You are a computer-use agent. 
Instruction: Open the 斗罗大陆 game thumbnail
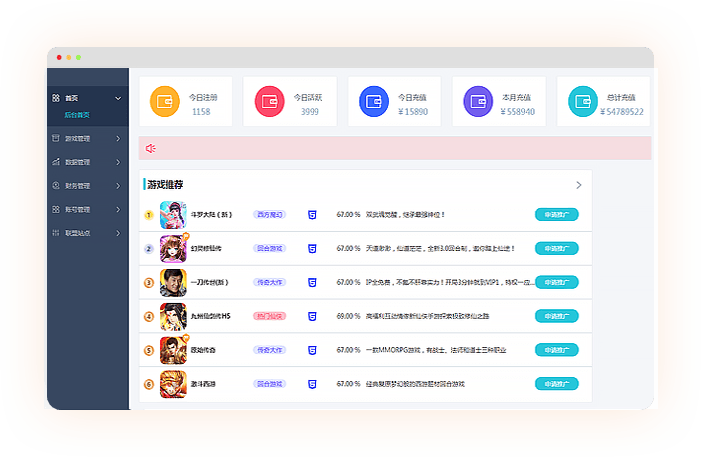pyautogui.click(x=173, y=215)
